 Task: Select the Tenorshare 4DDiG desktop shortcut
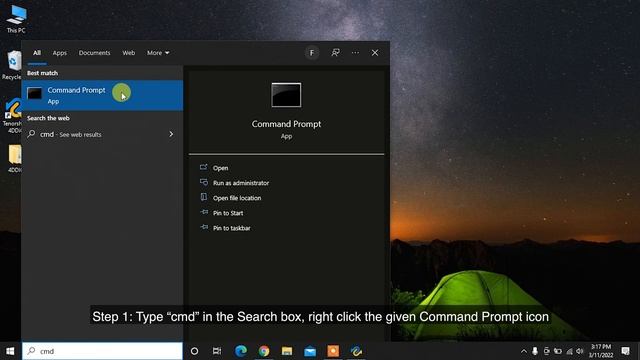pos(12,116)
